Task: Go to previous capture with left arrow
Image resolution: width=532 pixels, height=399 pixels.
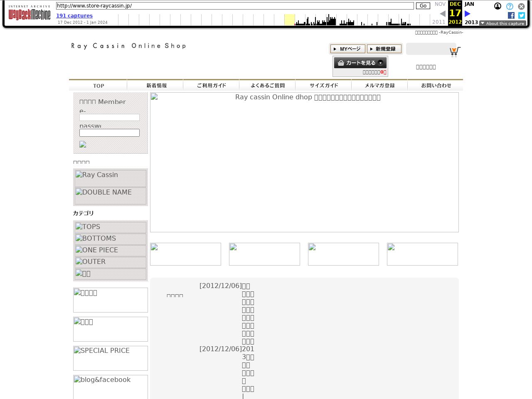Action: (x=443, y=14)
